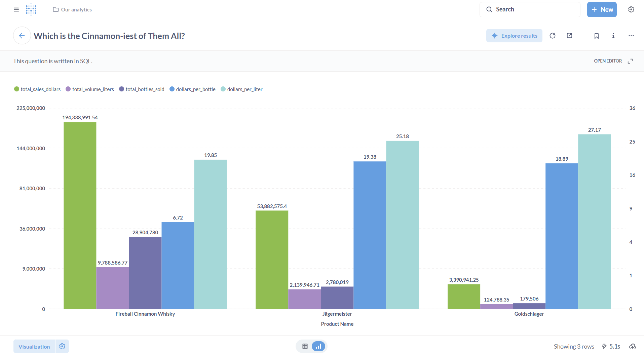Image resolution: width=644 pixels, height=356 pixels.
Task: Go back using the arrow button
Action: tap(22, 36)
